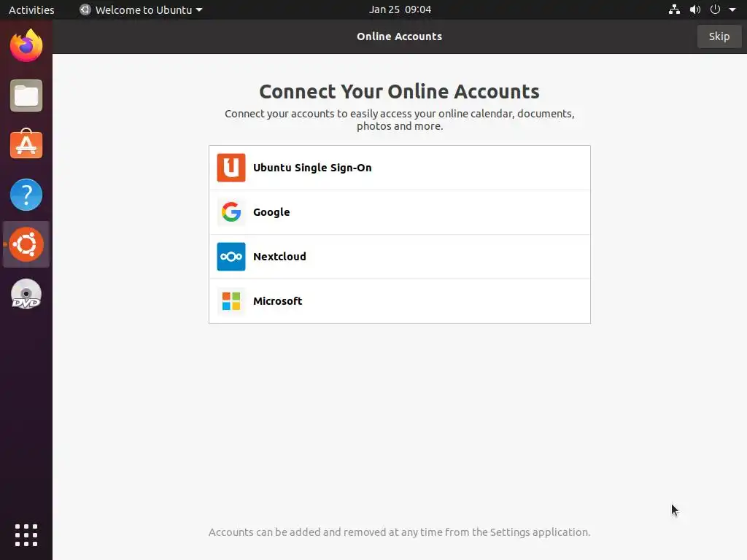Choose the Nextcloud account option
The width and height of the screenshot is (747, 560).
click(x=400, y=257)
